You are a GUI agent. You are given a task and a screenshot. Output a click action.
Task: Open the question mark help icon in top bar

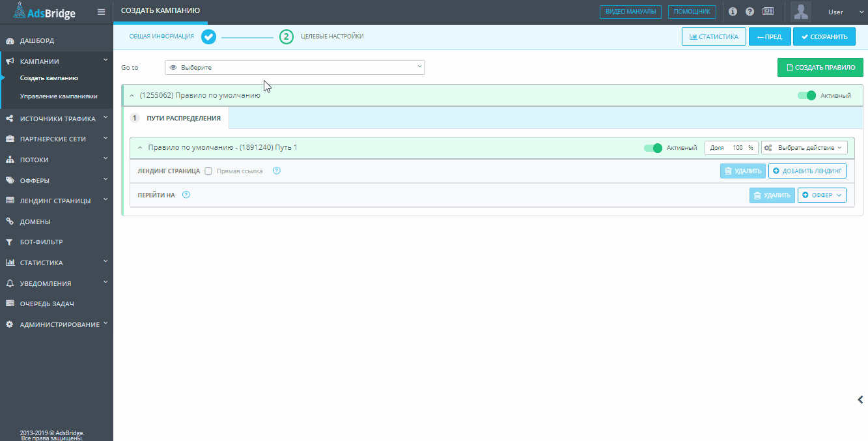(x=749, y=12)
